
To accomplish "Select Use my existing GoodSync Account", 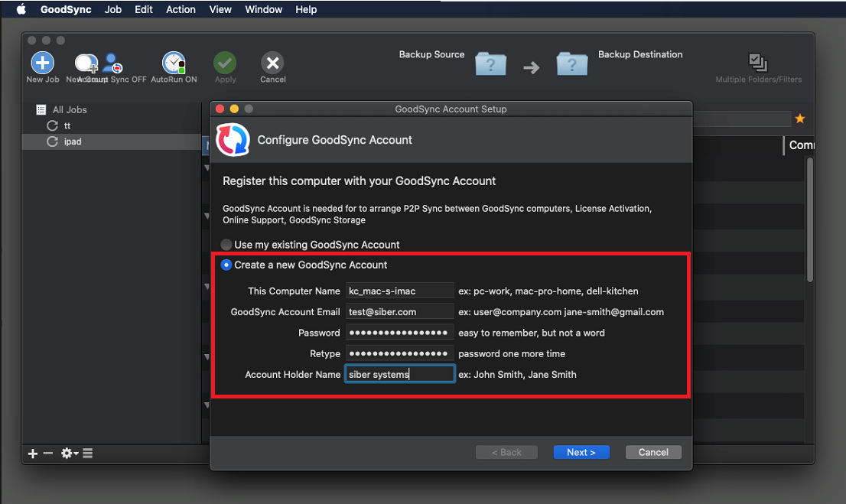I will pyautogui.click(x=226, y=245).
